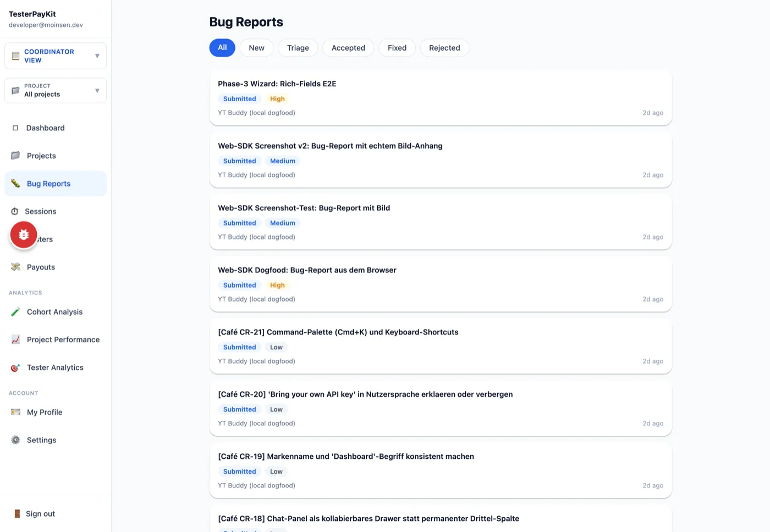The width and height of the screenshot is (770, 532).
Task: Expand the All projects dropdown arrow
Action: pyautogui.click(x=97, y=91)
